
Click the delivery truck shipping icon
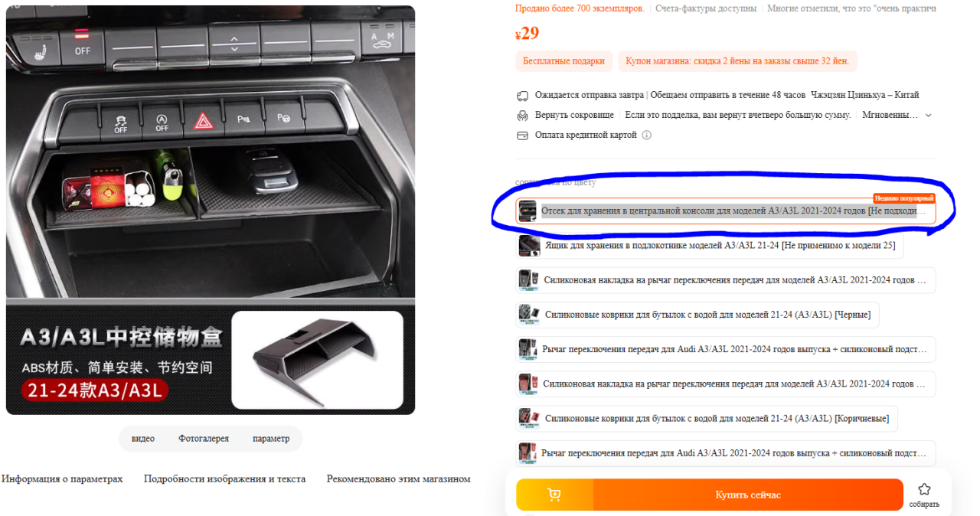pyautogui.click(x=522, y=96)
